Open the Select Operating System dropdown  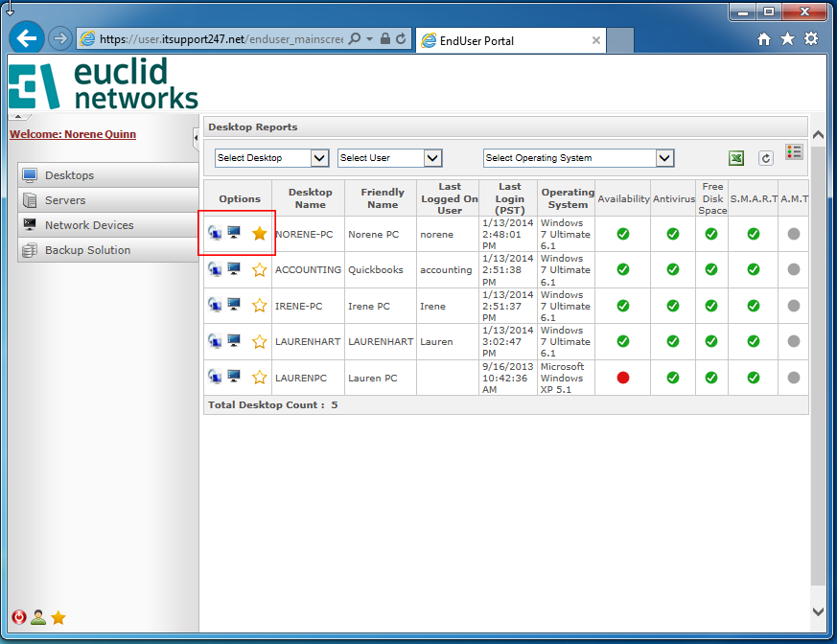coord(578,158)
